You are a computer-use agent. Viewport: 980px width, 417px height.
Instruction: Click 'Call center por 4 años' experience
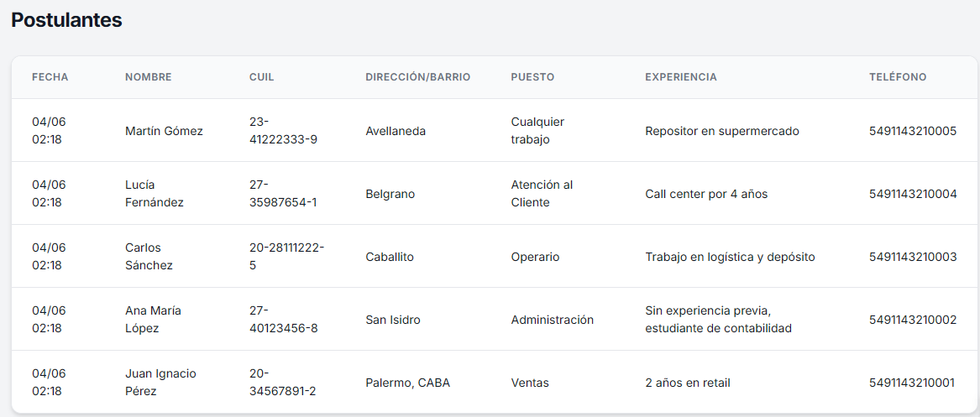click(706, 194)
